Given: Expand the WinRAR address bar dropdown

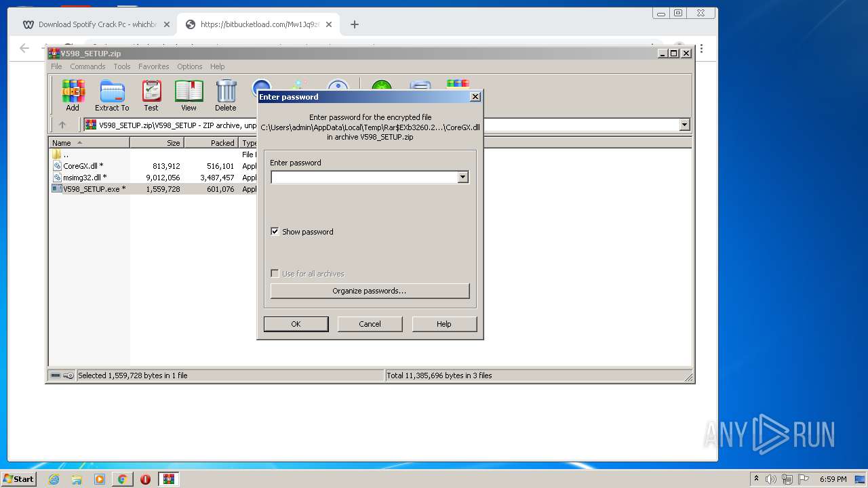Looking at the screenshot, I should 684,125.
